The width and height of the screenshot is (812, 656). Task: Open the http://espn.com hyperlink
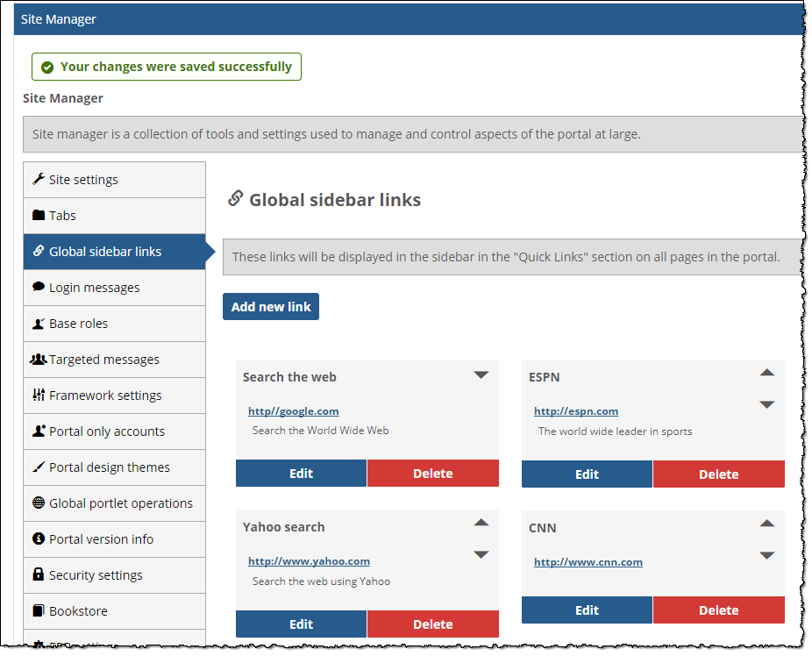576,410
